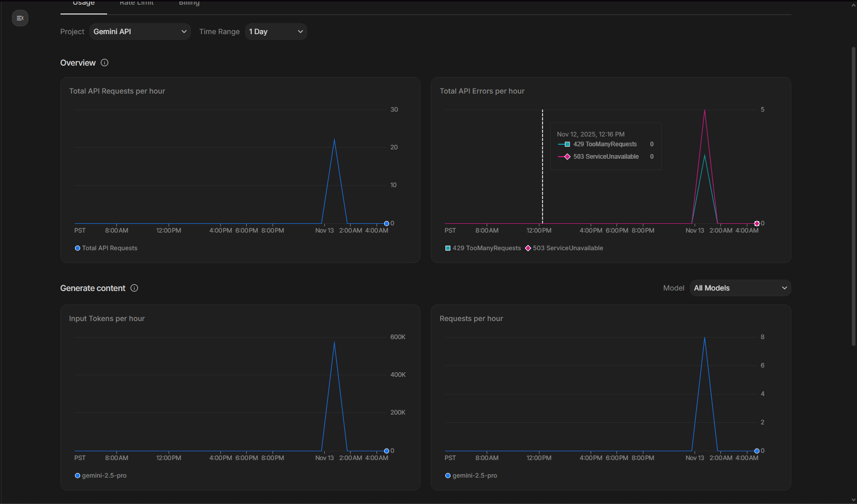Click the "Overview" section heading
Image resolution: width=857 pixels, height=504 pixels.
point(78,63)
